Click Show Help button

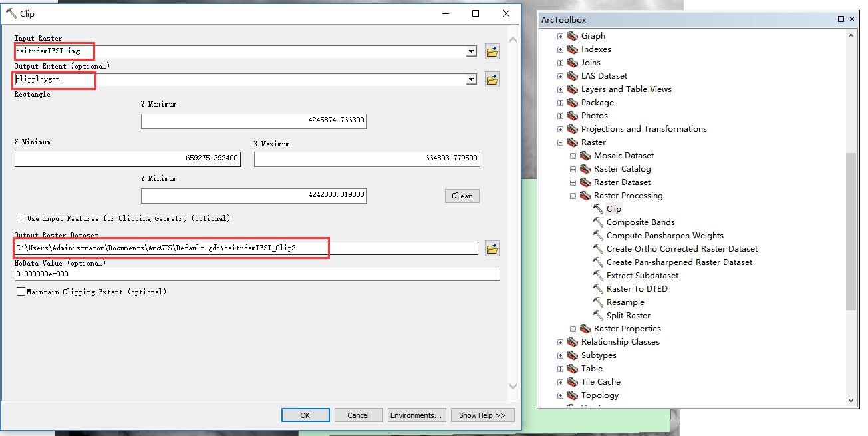click(482, 415)
